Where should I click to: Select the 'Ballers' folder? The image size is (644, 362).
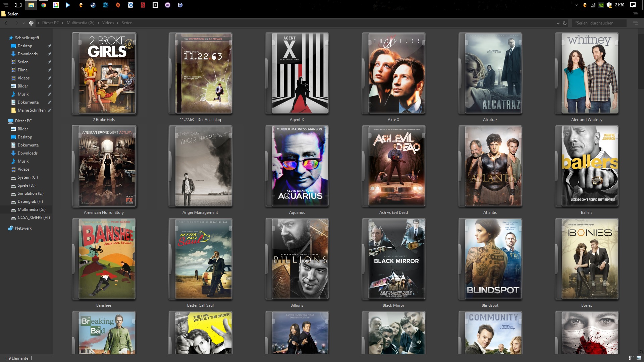[587, 170]
